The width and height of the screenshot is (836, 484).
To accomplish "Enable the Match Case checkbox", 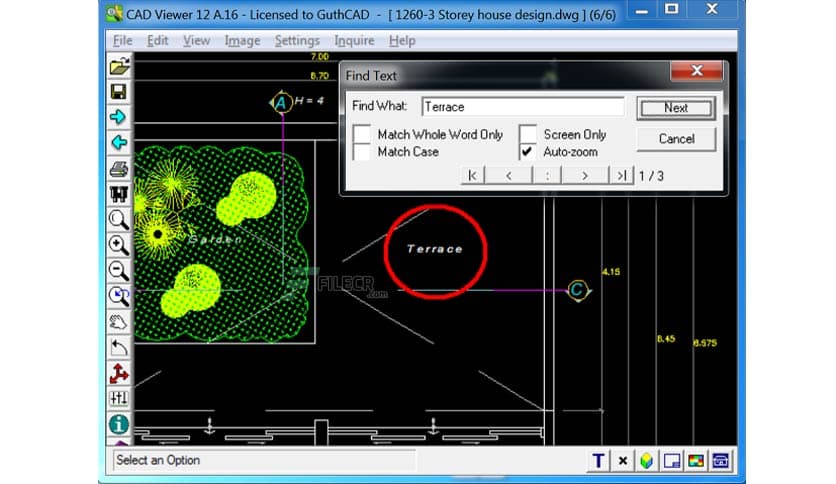I will pyautogui.click(x=362, y=151).
